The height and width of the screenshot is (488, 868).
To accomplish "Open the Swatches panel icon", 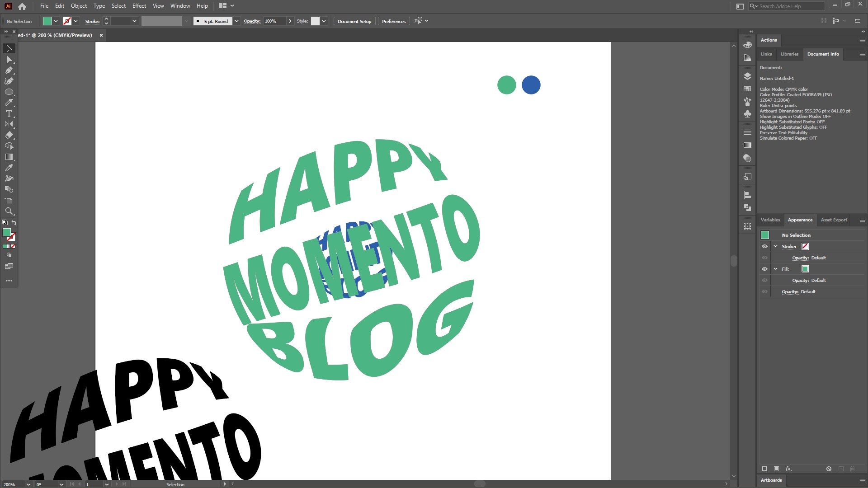I will (747, 89).
